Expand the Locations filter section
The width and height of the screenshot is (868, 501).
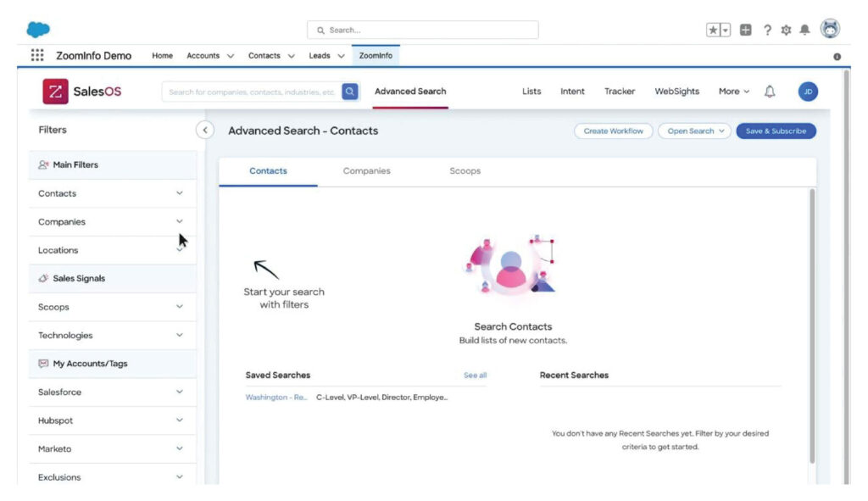coord(113,250)
